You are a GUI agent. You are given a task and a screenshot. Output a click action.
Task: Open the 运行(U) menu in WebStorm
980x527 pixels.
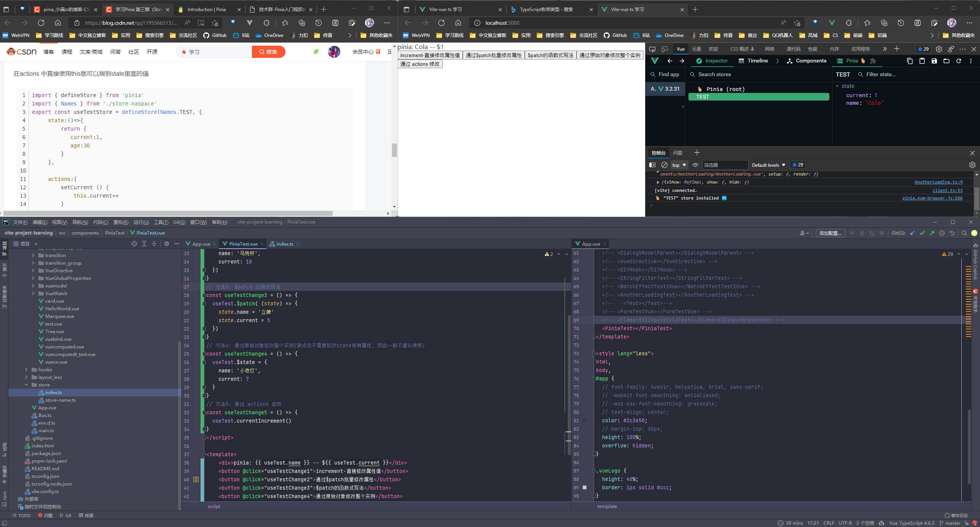[141, 222]
